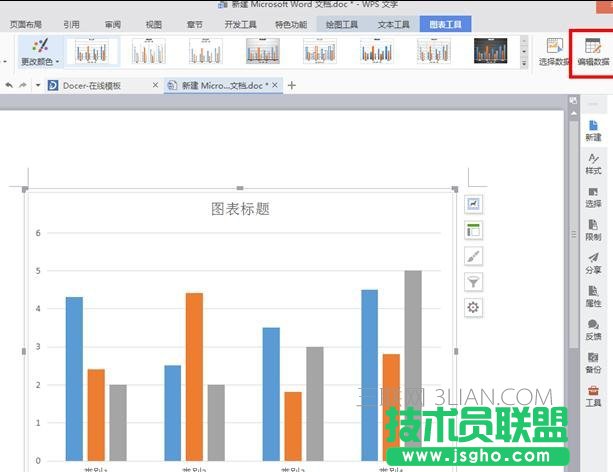Select the 图表工具 ribbon tab
613x472 pixels.
click(x=445, y=24)
